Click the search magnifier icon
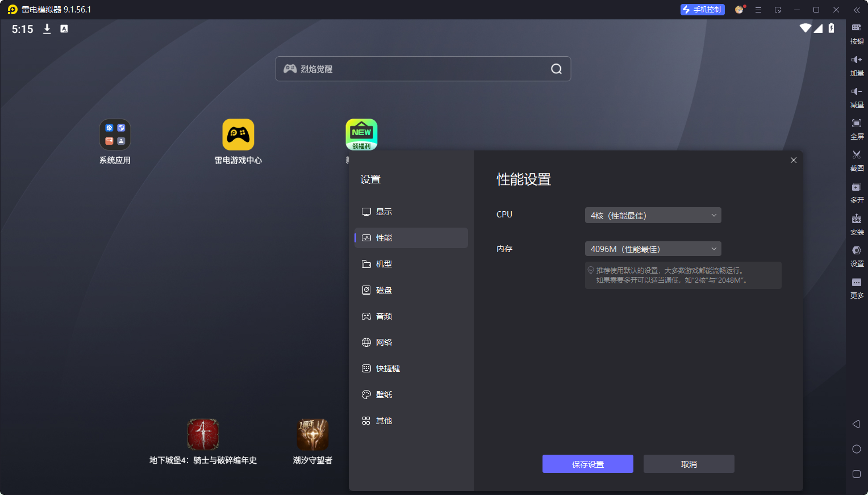The image size is (868, 495). [x=556, y=69]
